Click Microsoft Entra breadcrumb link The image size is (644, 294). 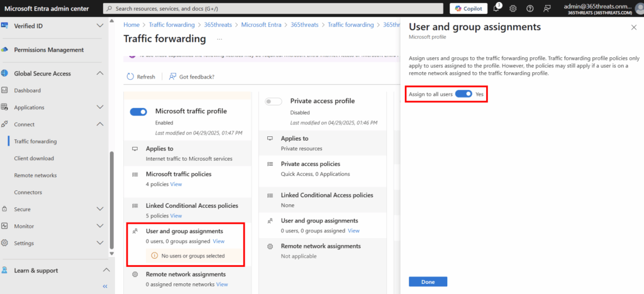261,24
